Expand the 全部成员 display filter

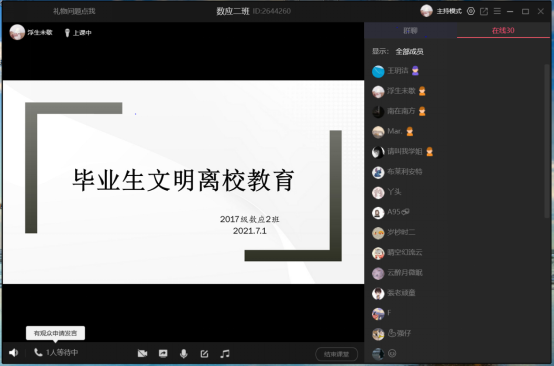pyautogui.click(x=409, y=52)
